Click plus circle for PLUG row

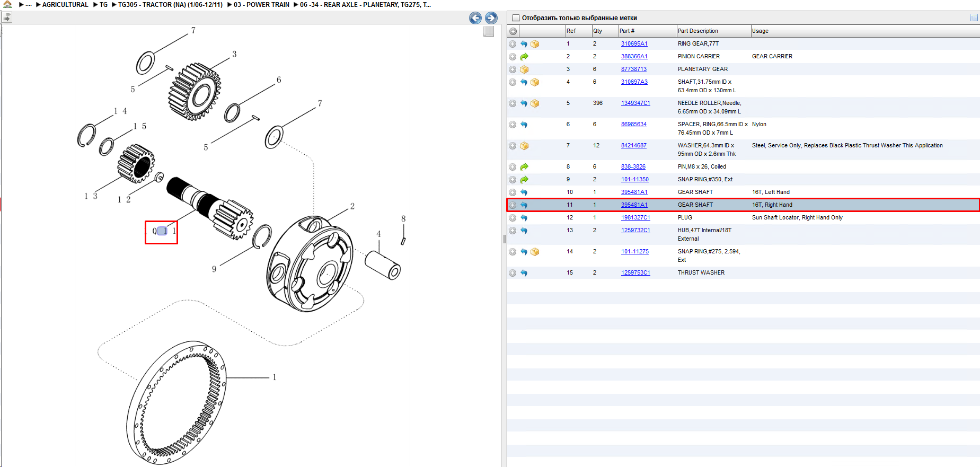click(513, 218)
